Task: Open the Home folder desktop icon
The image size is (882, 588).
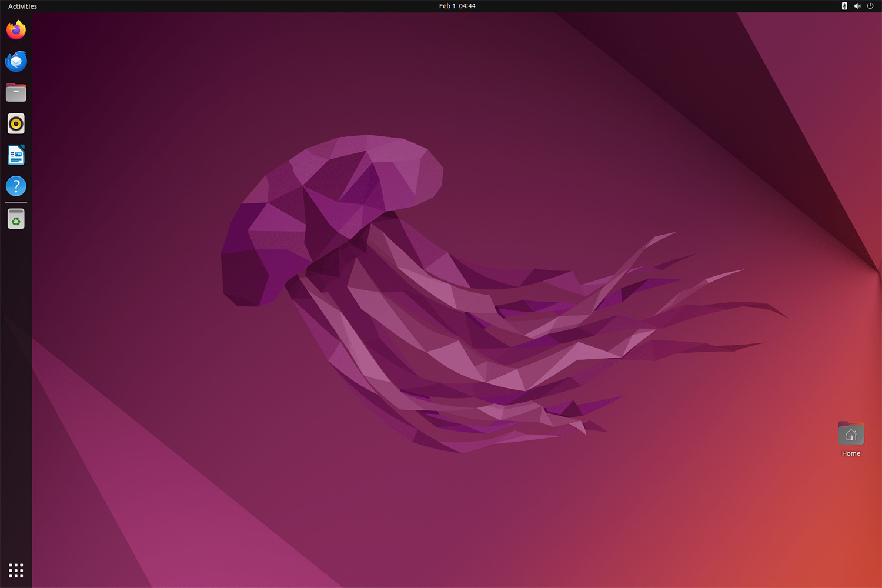Action: click(x=851, y=433)
